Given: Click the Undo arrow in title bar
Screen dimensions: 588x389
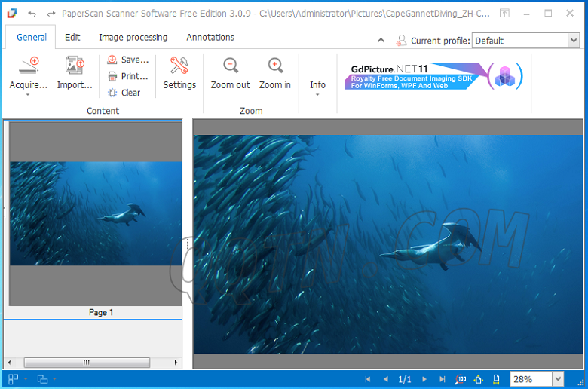Looking at the screenshot, I should [32, 14].
